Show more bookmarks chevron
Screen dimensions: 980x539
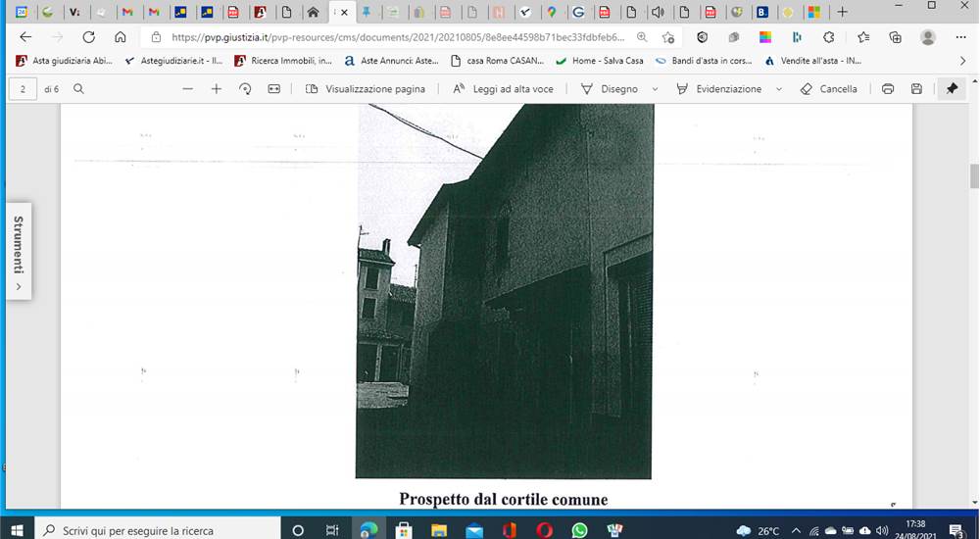(962, 61)
